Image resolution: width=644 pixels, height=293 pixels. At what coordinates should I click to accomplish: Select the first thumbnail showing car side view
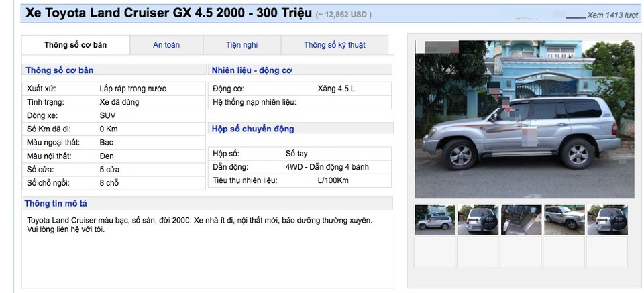pos(435,220)
